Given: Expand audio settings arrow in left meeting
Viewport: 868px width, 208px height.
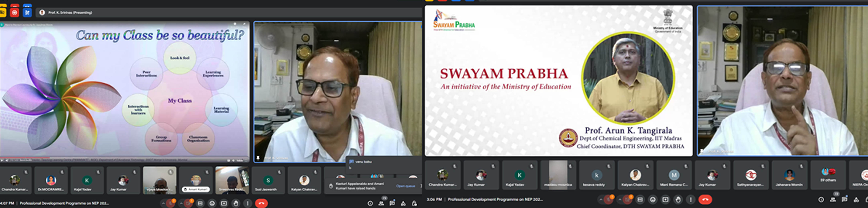Looking at the screenshot, I should (x=163, y=203).
